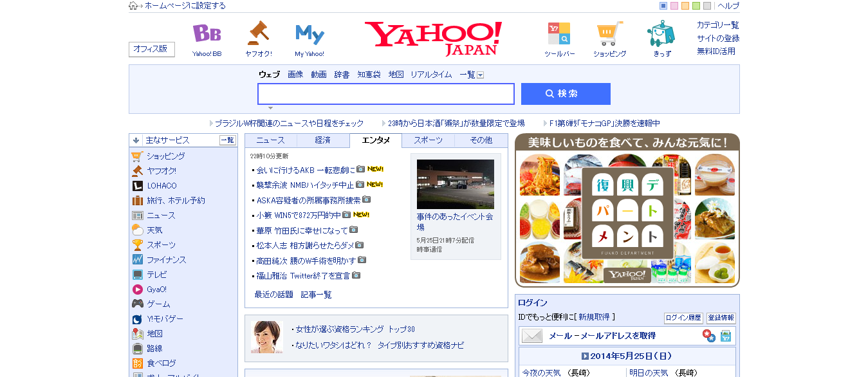Switch to the その他 tab
This screenshot has width=868, height=377.
[481, 140]
